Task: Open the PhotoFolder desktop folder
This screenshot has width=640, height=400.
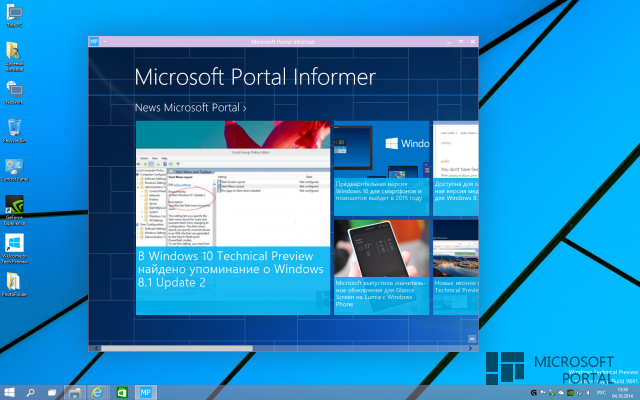Action: coord(15,284)
